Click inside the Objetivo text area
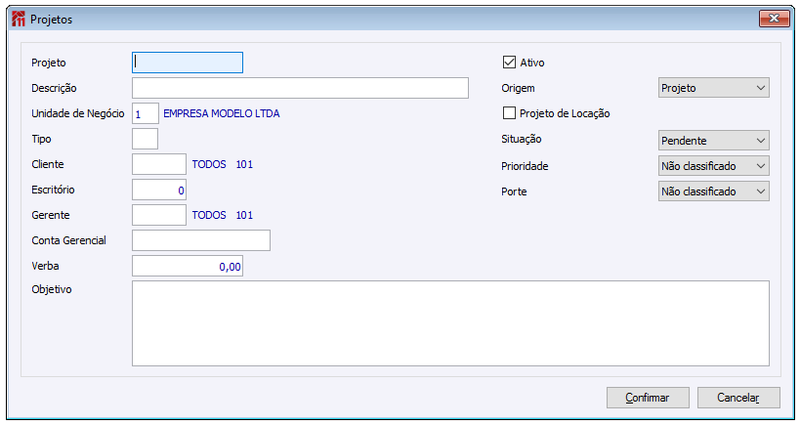Viewport: 800px width, 425px height. [x=451, y=323]
